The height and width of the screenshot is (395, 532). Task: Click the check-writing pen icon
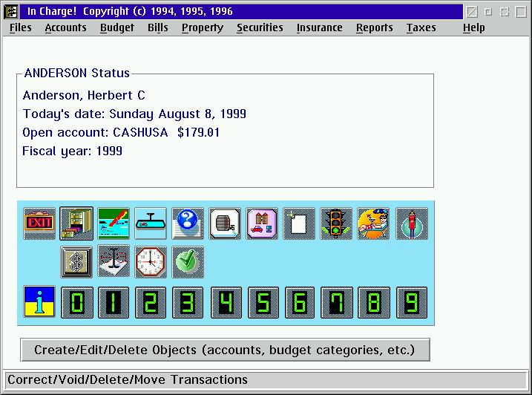pos(114,223)
